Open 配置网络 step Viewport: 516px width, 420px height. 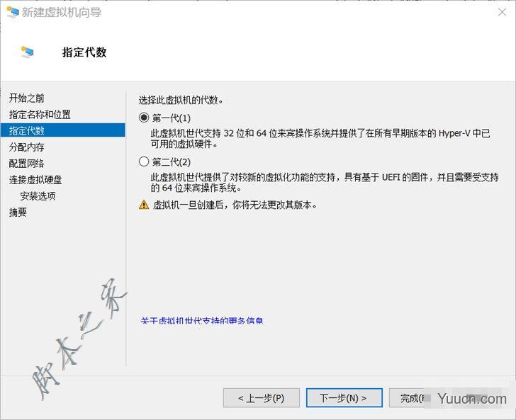pyautogui.click(x=27, y=164)
